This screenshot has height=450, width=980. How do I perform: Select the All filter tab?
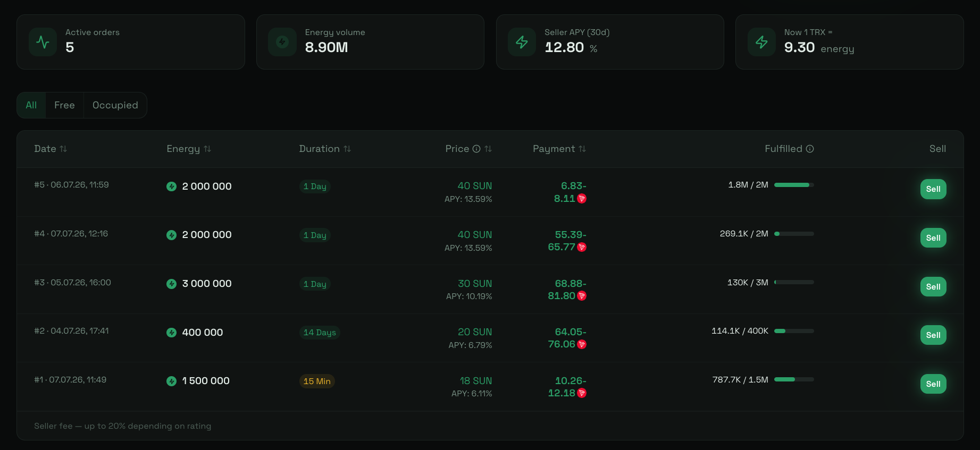tap(31, 105)
